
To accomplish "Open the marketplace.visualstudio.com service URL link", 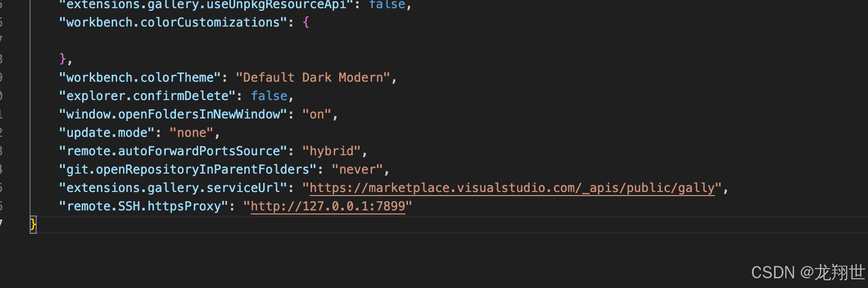I will coord(512,188).
